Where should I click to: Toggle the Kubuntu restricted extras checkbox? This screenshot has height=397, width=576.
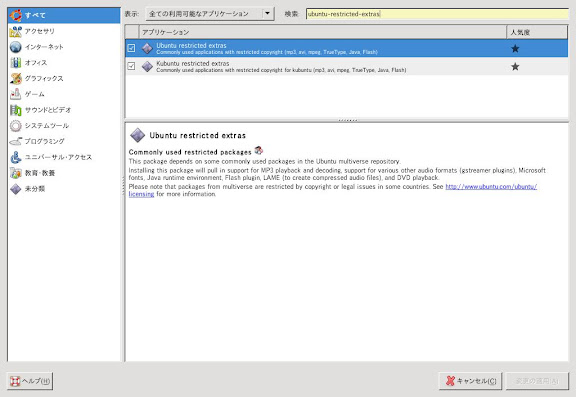click(x=131, y=66)
